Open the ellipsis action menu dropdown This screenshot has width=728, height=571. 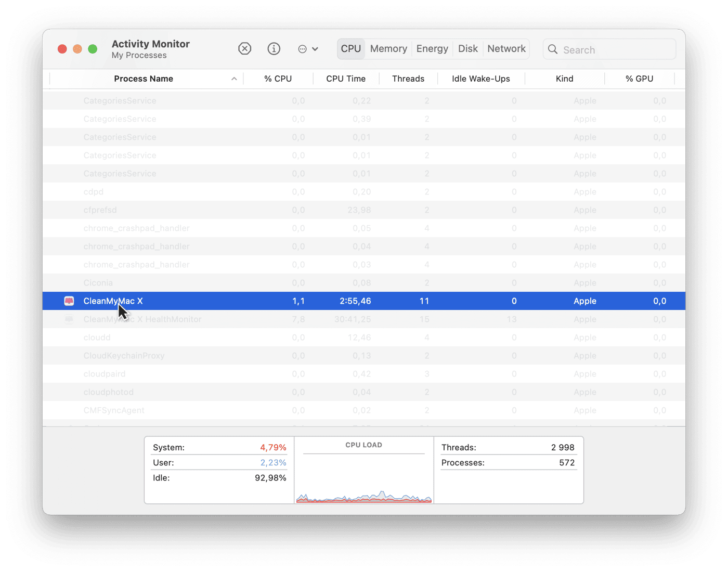coord(308,49)
